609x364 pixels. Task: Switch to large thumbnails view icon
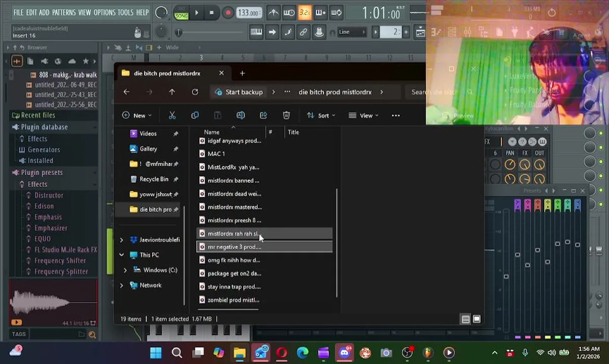pos(476,319)
